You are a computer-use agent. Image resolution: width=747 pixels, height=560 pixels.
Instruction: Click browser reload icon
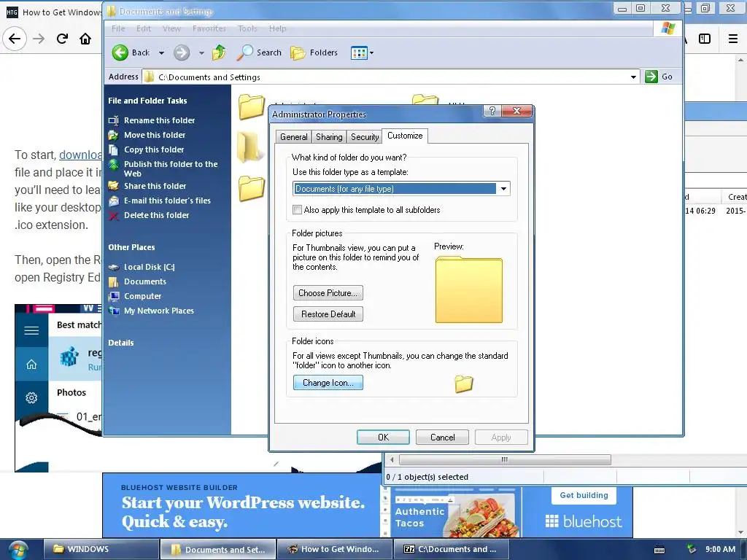pyautogui.click(x=62, y=39)
